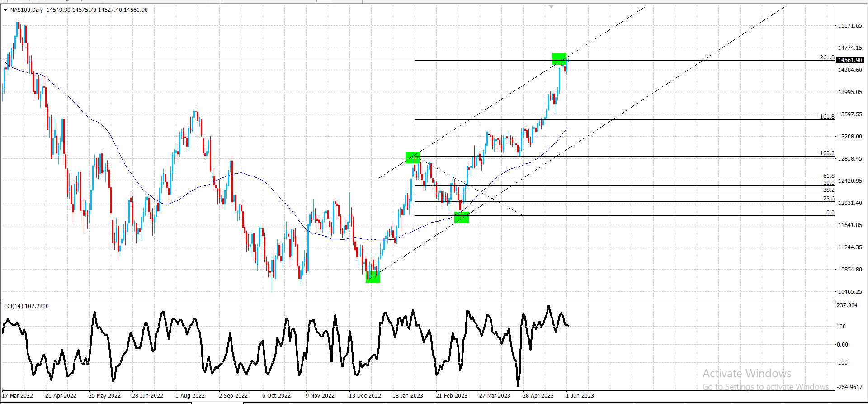Click the 61.8 Fibonacci retracement label
The image size is (868, 404).
pos(829,176)
